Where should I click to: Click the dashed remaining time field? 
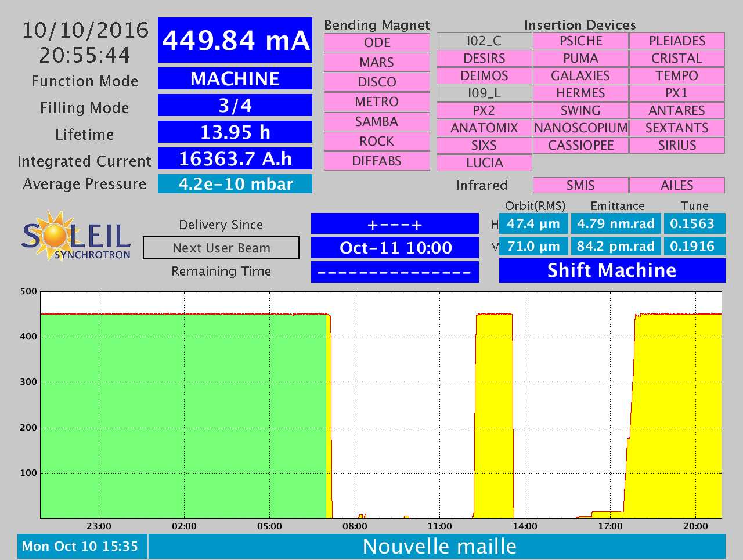pos(395,272)
